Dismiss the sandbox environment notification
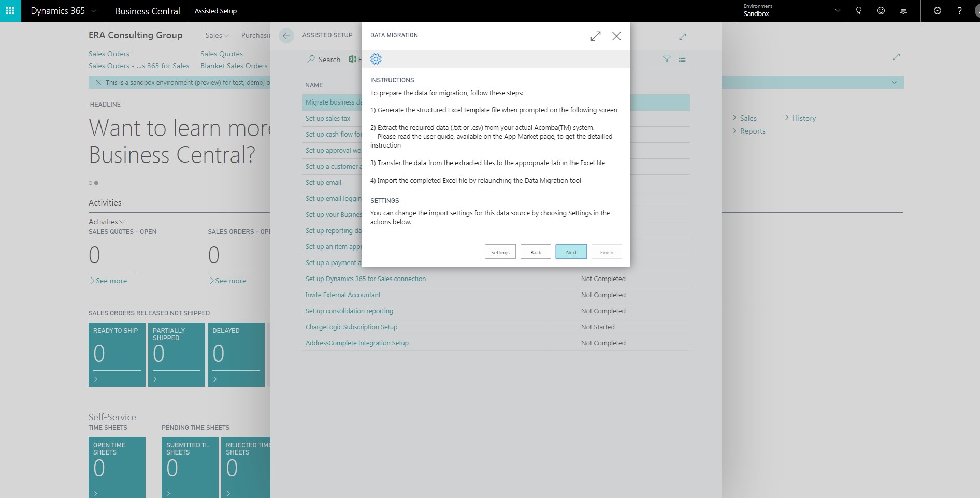Screen dimensions: 980x498 click(x=98, y=82)
